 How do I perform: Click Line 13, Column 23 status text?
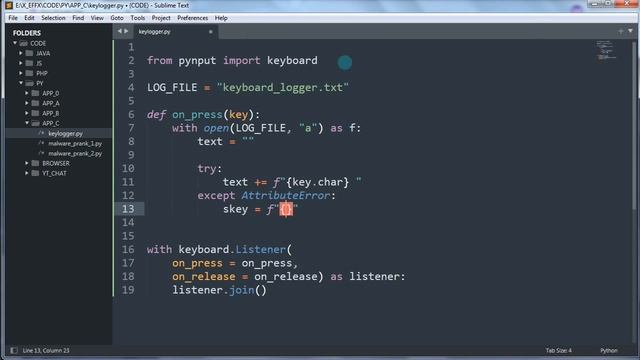point(46,350)
